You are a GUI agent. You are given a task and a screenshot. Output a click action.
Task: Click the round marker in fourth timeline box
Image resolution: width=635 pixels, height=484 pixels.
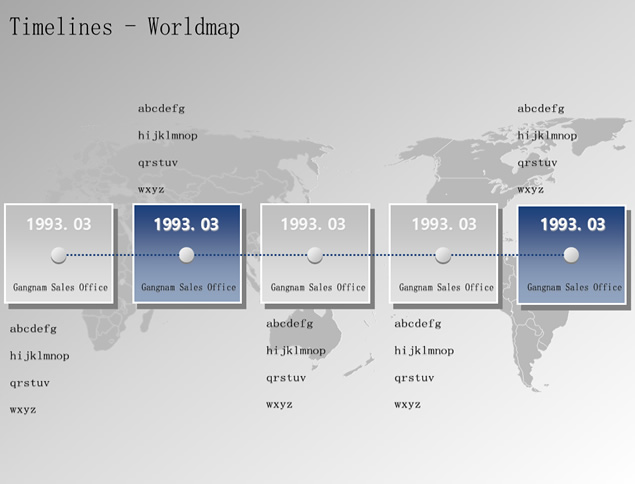(x=443, y=255)
